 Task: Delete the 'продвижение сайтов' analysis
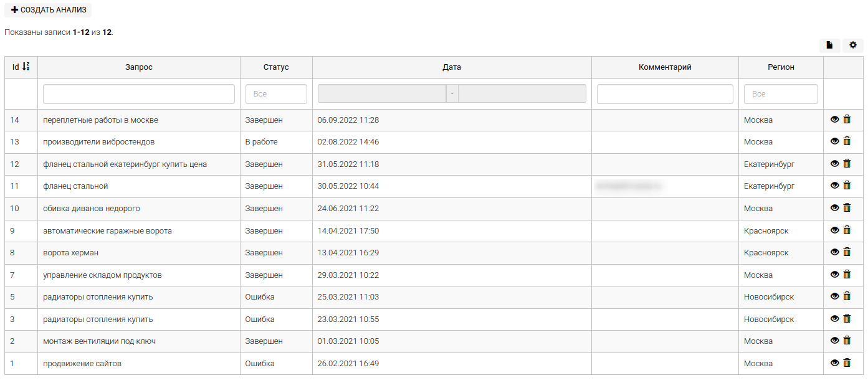pos(847,363)
